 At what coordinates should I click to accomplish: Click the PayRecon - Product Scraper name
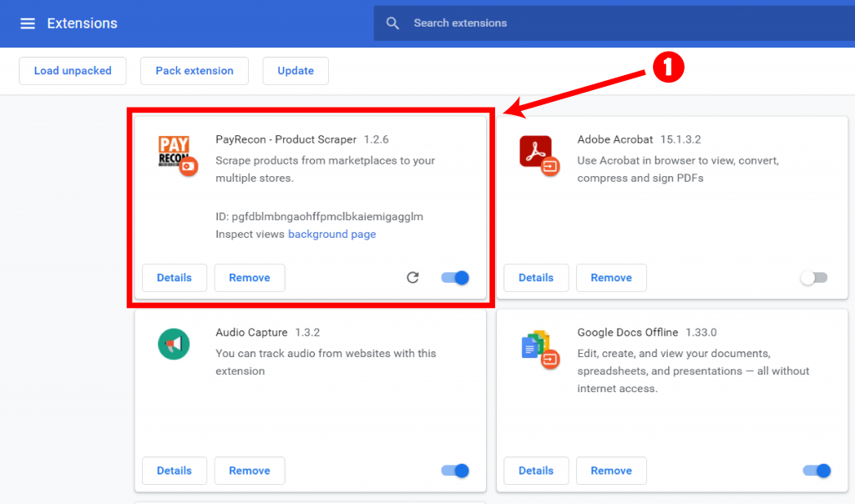[x=286, y=139]
